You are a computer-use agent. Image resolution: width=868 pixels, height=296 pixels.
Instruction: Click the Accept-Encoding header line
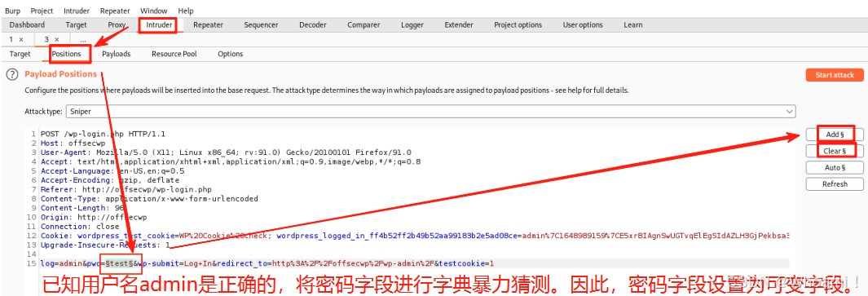point(109,180)
